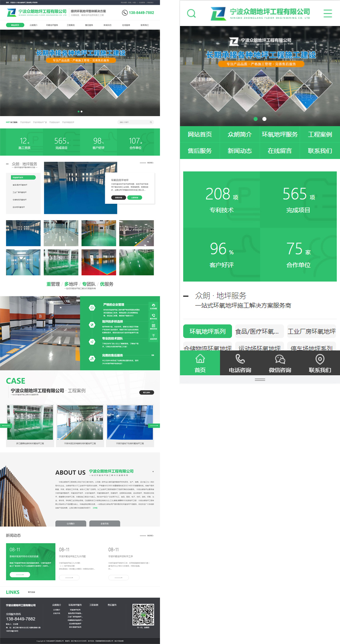Tap the 联系我们 location pin icon
This screenshot has width=340, height=644.
click(320, 359)
